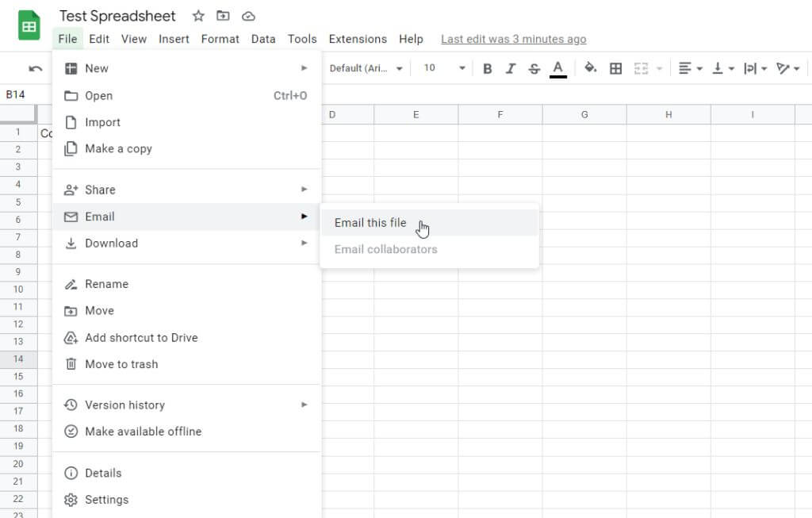Open the Tools menu

(302, 39)
